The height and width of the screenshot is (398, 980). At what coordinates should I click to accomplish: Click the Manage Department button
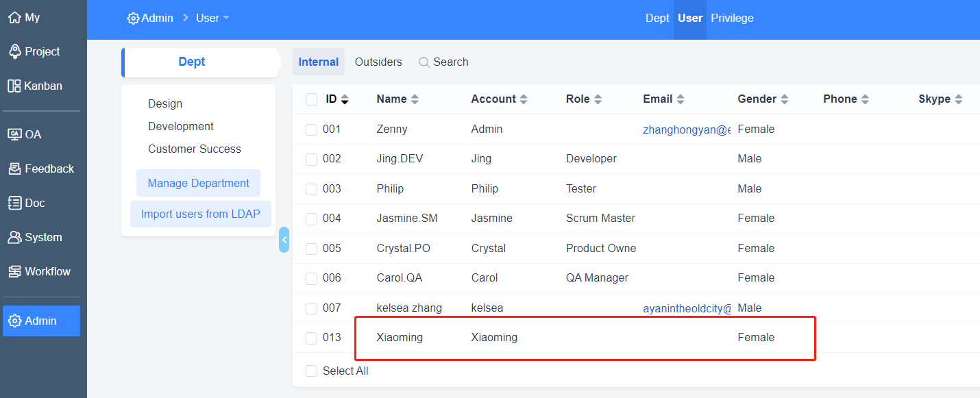pos(198,183)
